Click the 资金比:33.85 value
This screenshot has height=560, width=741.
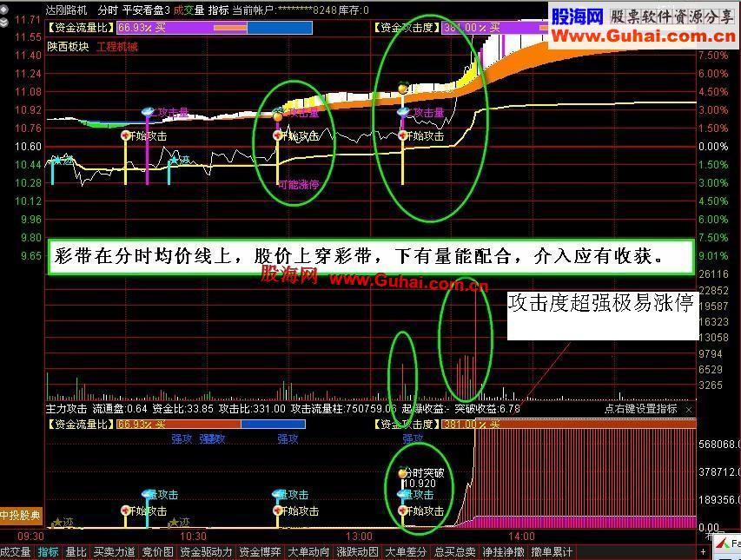(183, 409)
